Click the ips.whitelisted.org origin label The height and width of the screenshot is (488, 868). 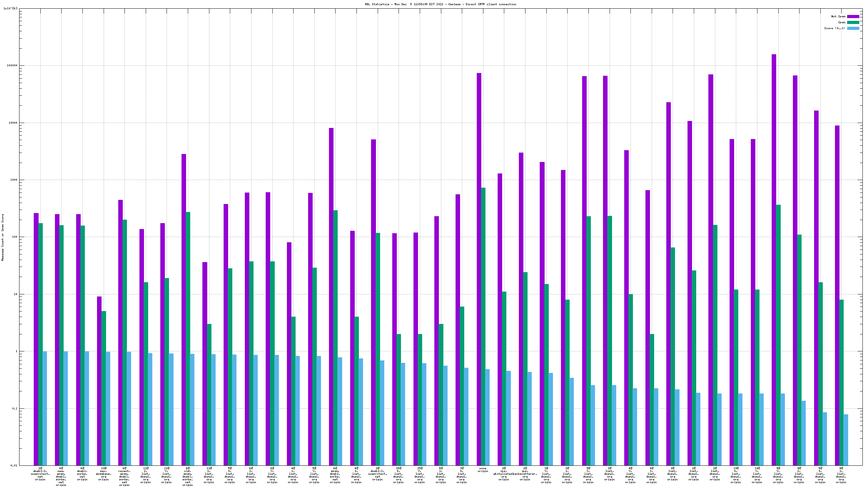pyautogui.click(x=504, y=474)
